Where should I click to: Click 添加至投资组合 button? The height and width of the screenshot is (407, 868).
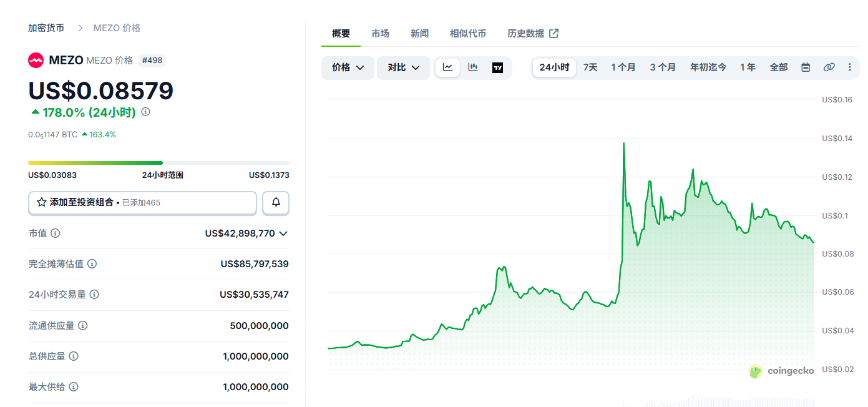142,202
